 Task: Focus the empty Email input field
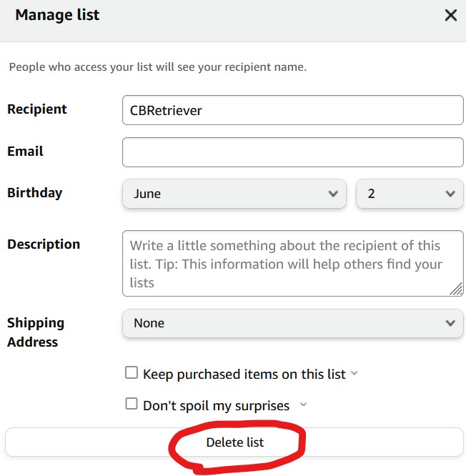[292, 152]
